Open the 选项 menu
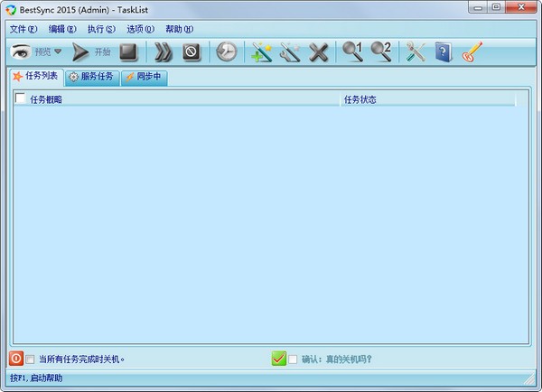This screenshot has height=392, width=542. click(140, 29)
